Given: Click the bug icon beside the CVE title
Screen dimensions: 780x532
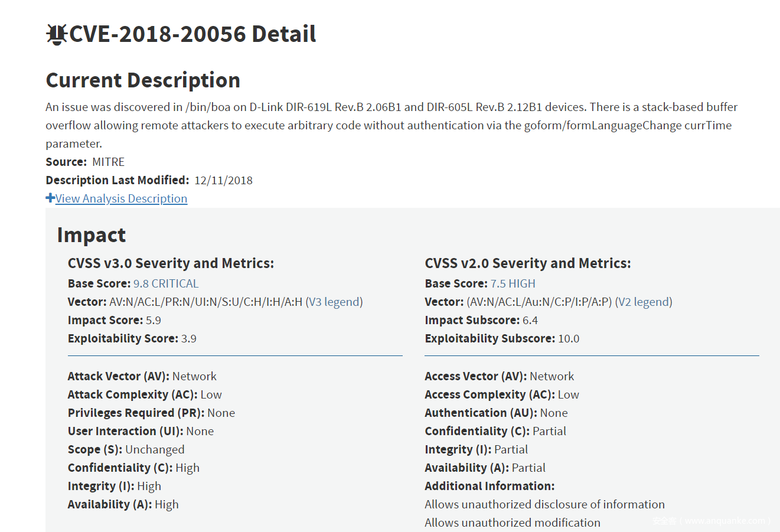Looking at the screenshot, I should (x=57, y=35).
